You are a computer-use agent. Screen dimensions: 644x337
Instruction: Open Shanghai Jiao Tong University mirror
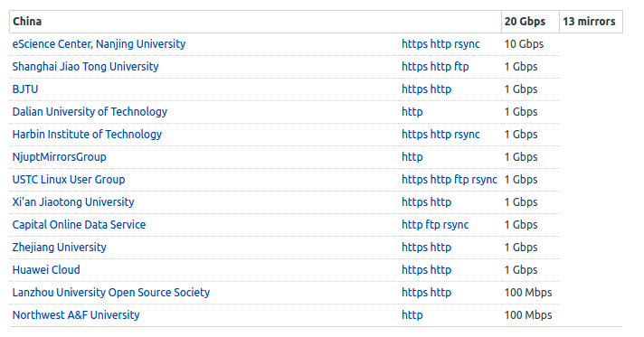click(x=85, y=67)
